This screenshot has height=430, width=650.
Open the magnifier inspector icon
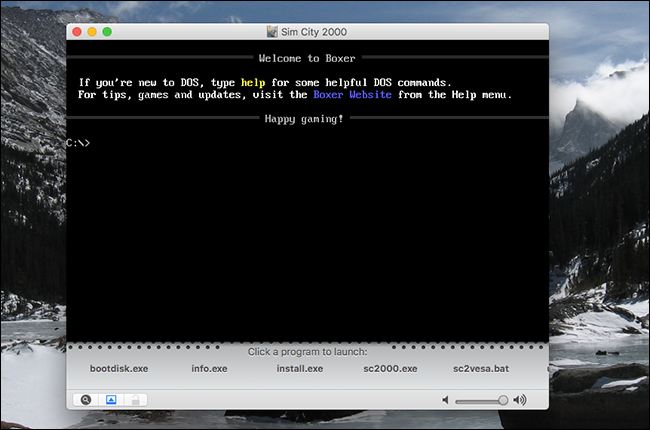tap(86, 400)
